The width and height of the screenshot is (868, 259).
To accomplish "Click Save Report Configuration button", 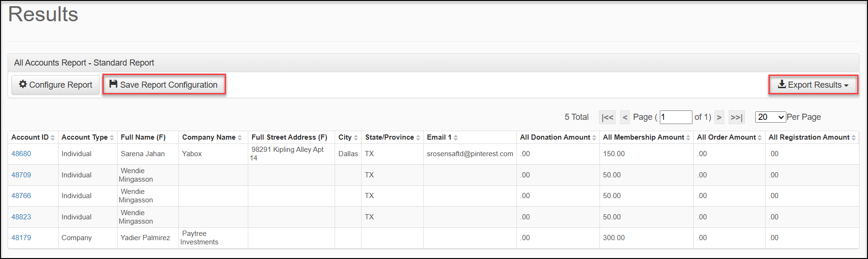I will (x=164, y=85).
